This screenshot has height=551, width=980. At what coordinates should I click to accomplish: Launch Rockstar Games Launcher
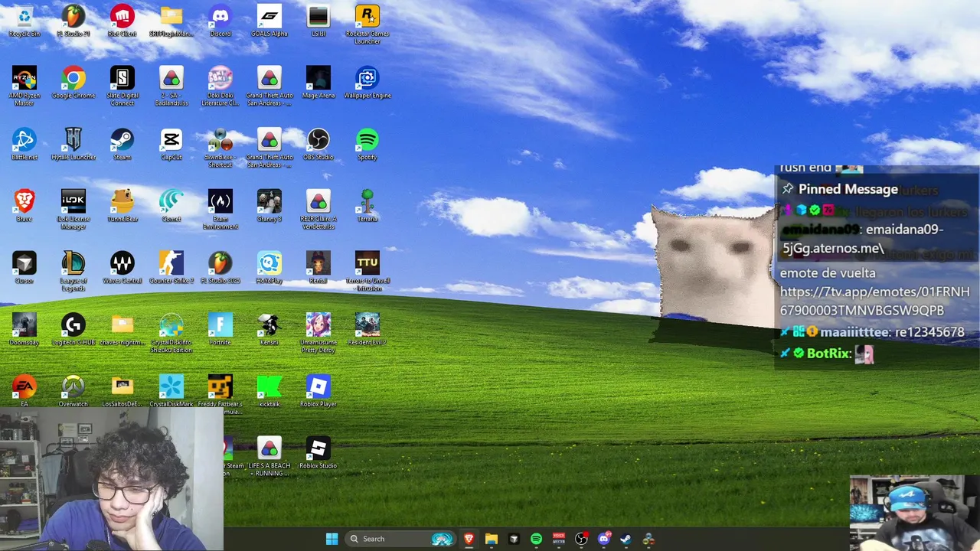[x=367, y=24]
